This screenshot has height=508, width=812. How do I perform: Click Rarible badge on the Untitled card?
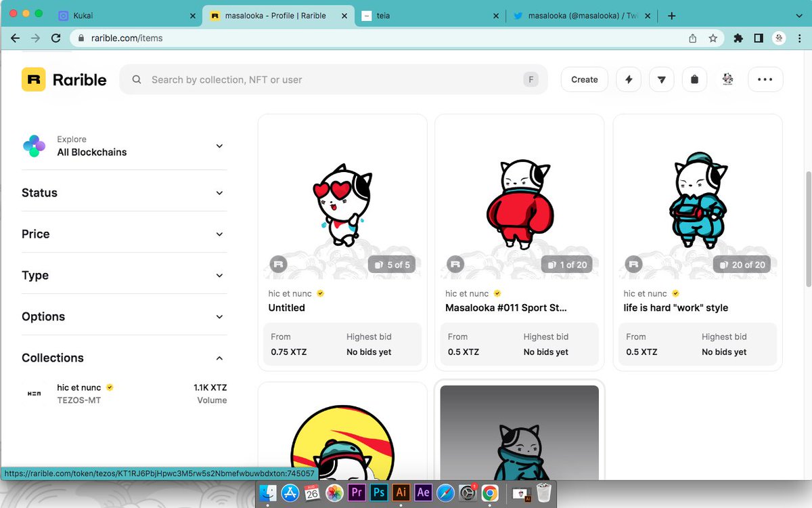tap(278, 264)
